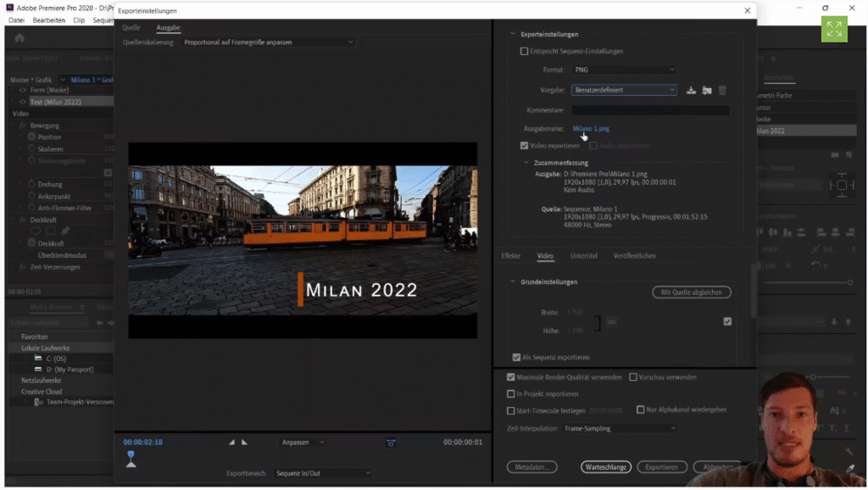Open Effekte tab

[511, 256]
